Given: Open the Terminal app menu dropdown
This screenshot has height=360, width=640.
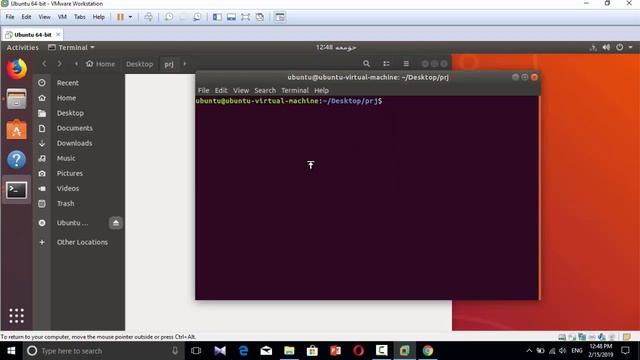Looking at the screenshot, I should [x=72, y=47].
